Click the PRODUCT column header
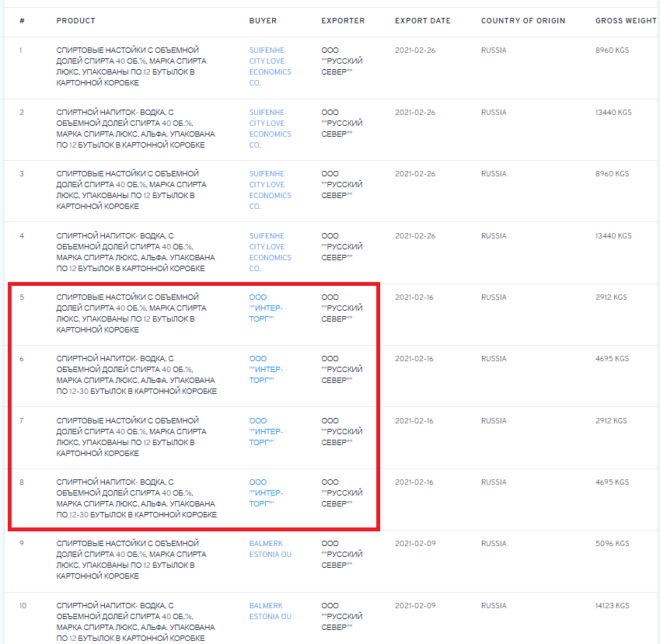Image resolution: width=660 pixels, height=644 pixels. pyautogui.click(x=75, y=20)
